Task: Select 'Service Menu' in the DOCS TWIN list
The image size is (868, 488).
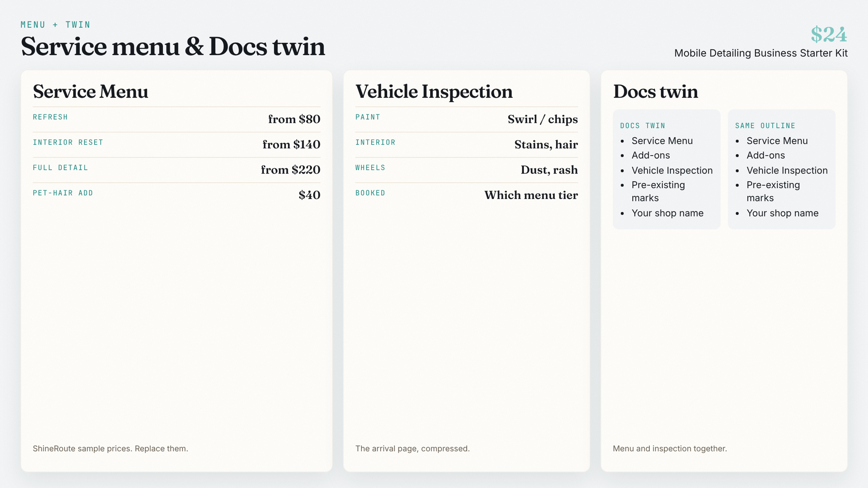Action: click(x=662, y=141)
